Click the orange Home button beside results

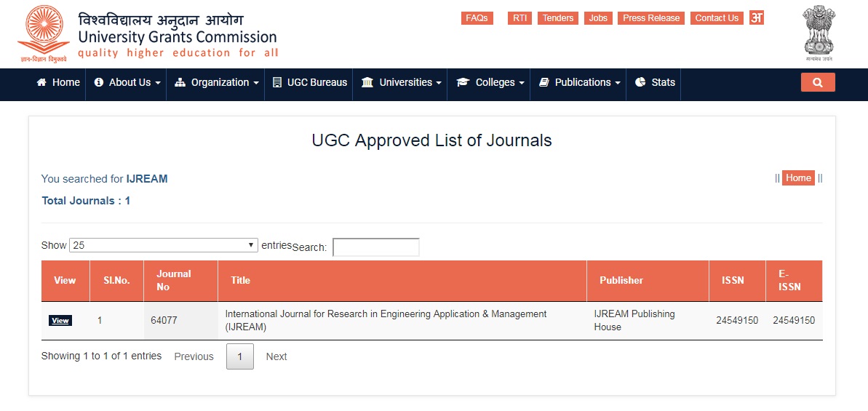point(798,177)
